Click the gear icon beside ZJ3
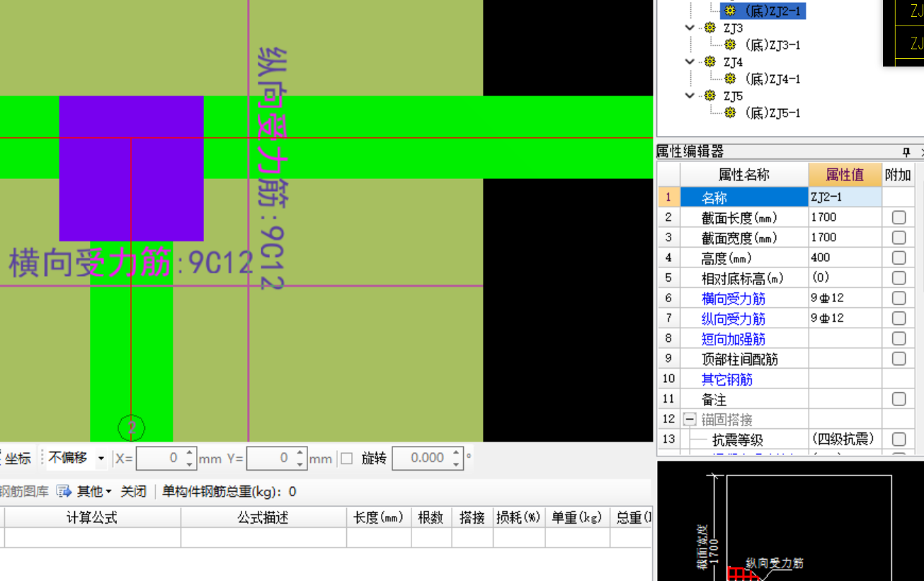The height and width of the screenshot is (581, 924). [x=710, y=28]
